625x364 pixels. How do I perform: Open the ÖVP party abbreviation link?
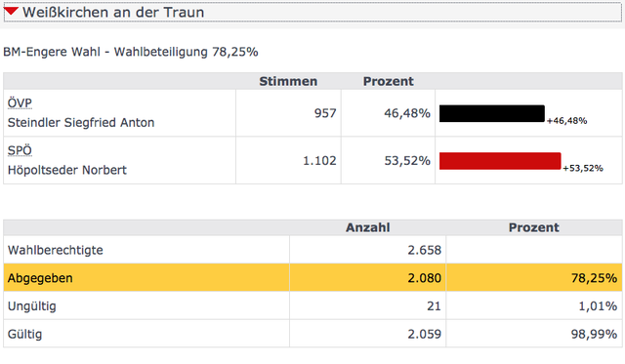(x=20, y=103)
